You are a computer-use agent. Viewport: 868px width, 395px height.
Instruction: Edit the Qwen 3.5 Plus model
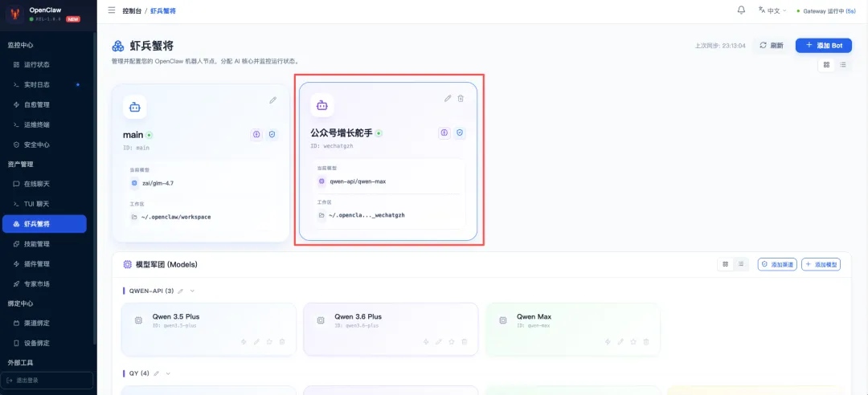256,342
